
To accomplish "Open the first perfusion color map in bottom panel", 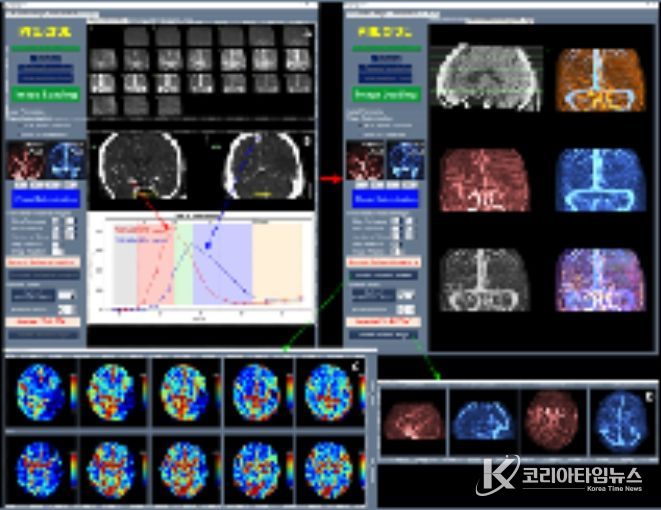I will (41, 390).
